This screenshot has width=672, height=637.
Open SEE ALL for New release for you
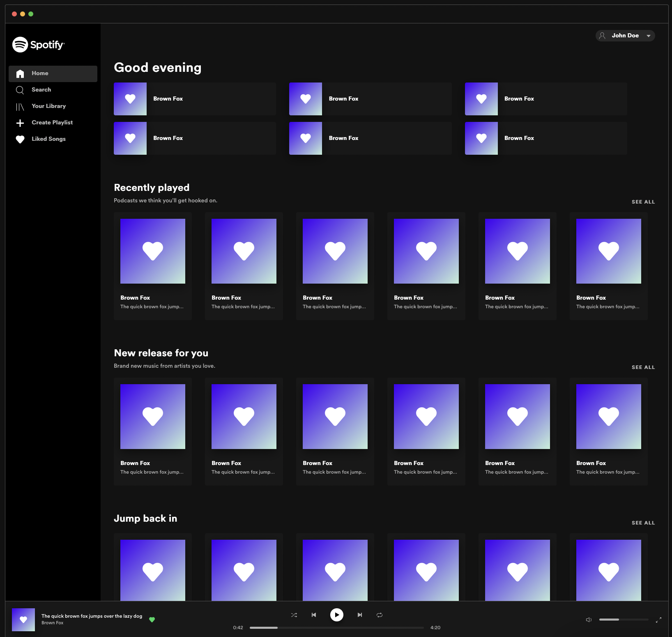[x=643, y=367]
